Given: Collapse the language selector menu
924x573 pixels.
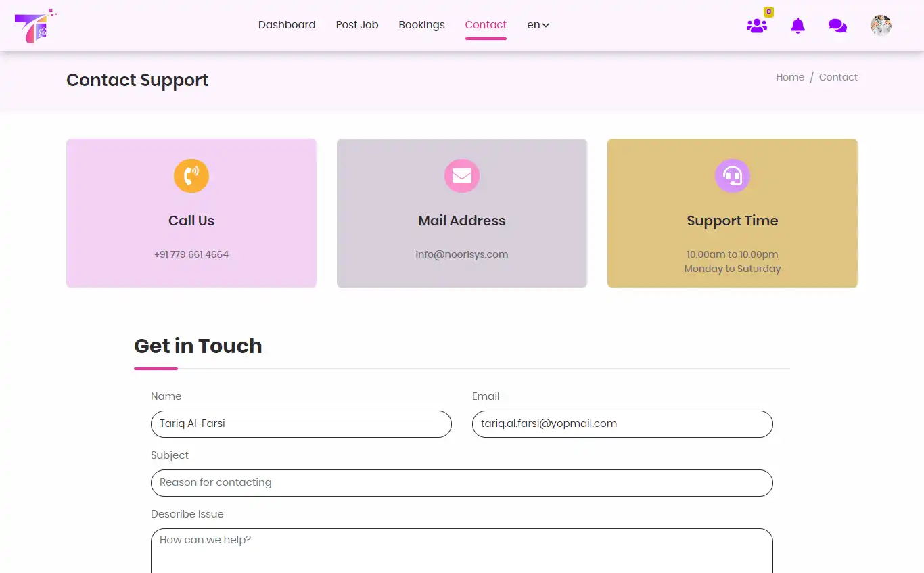Looking at the screenshot, I should (538, 25).
